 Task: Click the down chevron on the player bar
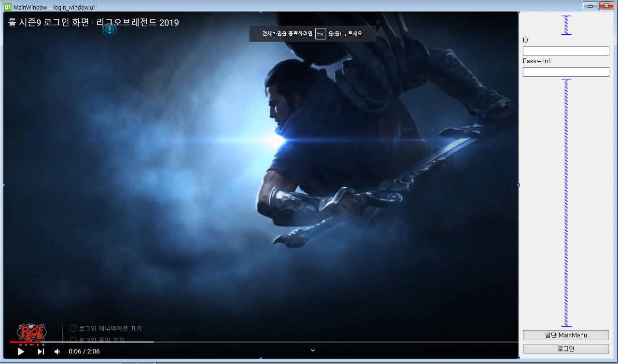tap(313, 350)
